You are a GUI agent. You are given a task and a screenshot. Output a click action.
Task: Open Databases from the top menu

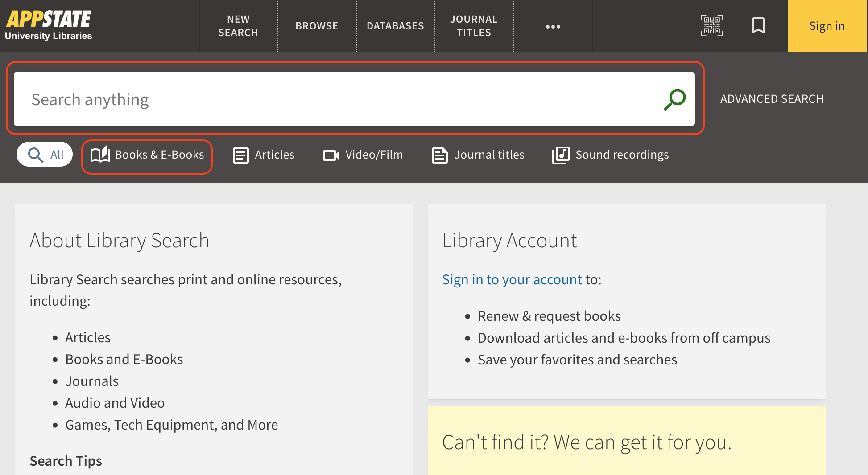[x=395, y=26]
